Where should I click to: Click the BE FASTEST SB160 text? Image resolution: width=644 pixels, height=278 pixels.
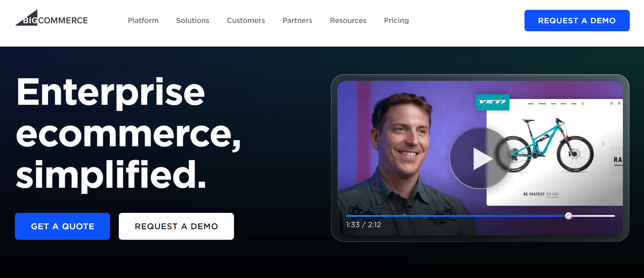pyautogui.click(x=541, y=194)
